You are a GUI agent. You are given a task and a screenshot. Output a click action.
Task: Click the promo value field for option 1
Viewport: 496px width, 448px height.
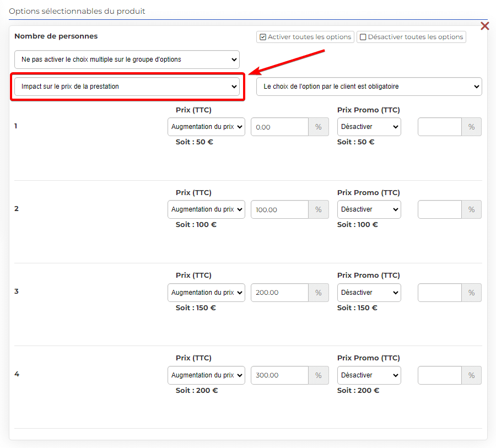[x=440, y=127]
